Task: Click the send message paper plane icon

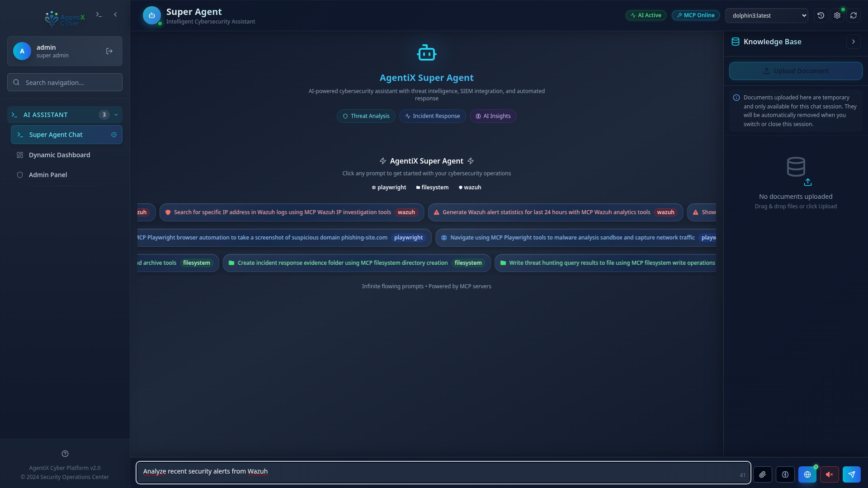Action: pos(852,474)
